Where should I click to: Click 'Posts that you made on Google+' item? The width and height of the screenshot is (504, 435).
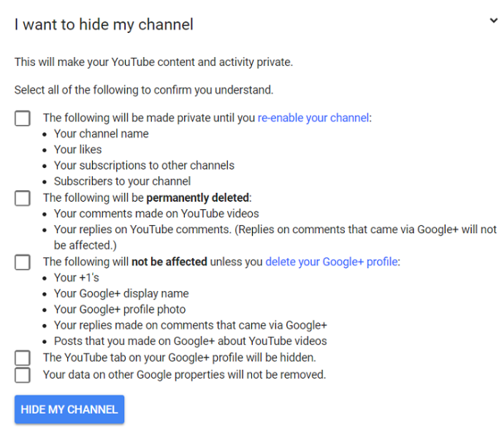(191, 341)
